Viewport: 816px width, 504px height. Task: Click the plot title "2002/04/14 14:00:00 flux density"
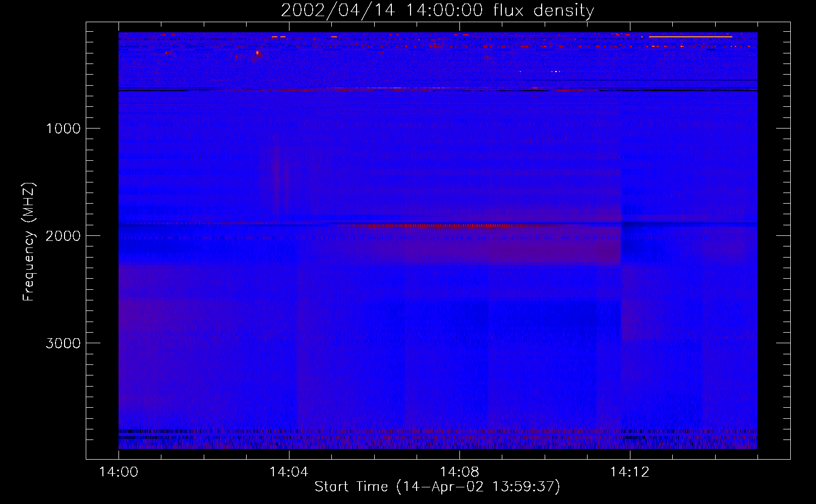pos(437,11)
